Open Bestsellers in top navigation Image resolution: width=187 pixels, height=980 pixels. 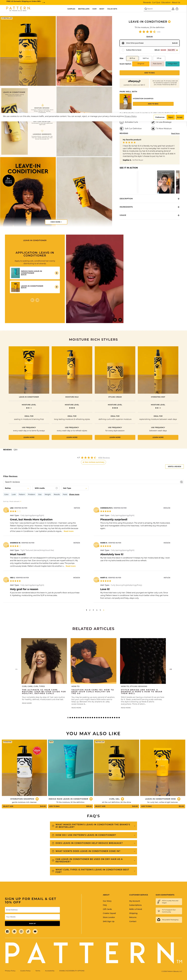tap(84, 9)
